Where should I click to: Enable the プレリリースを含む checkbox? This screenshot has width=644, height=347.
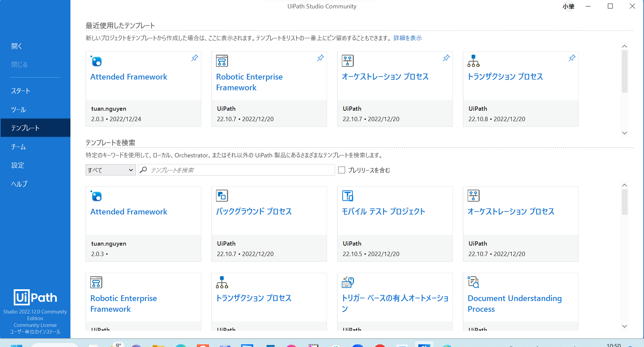click(341, 170)
